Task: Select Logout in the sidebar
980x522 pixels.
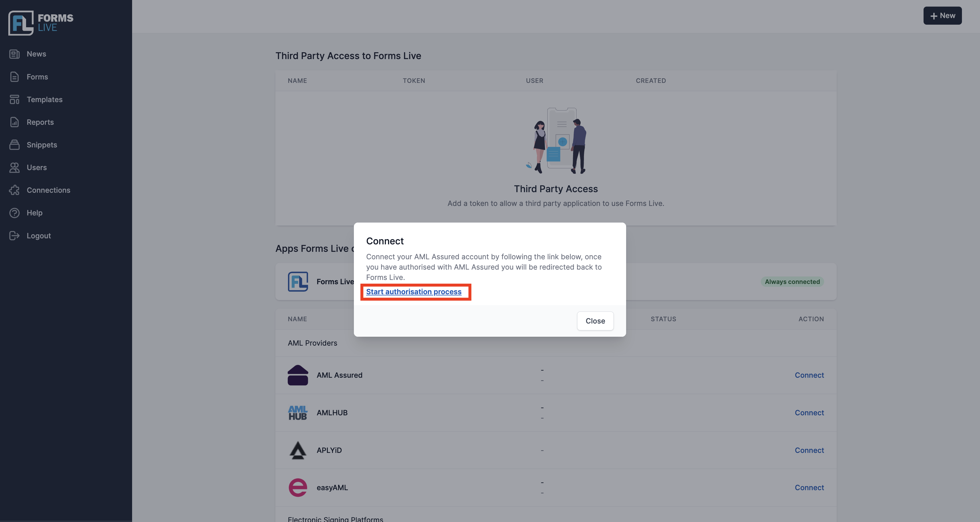Action: [38, 236]
